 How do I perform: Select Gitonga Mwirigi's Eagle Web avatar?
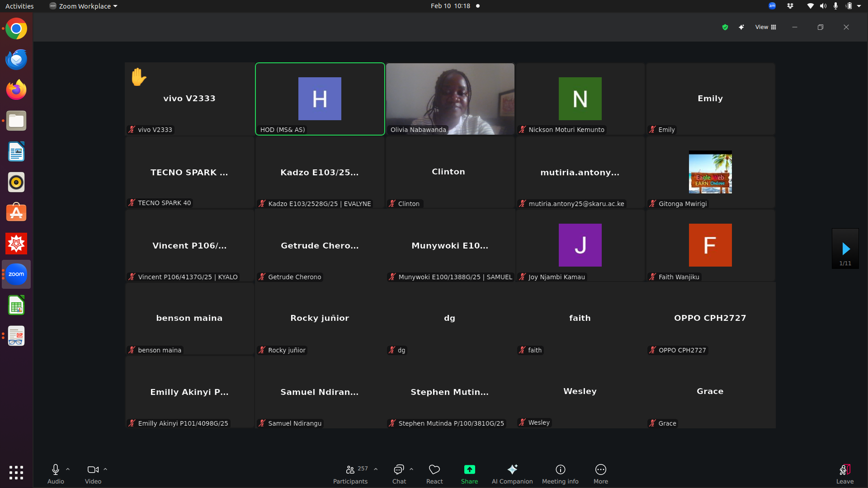pyautogui.click(x=710, y=172)
